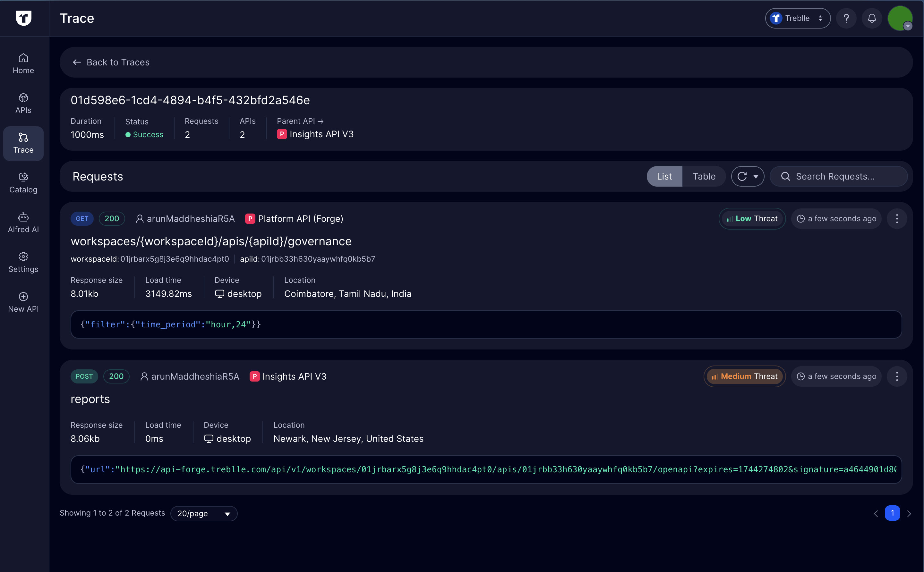Screen dimensions: 924x572
Task: Open Insights API V3 on reports request
Action: pos(288,376)
